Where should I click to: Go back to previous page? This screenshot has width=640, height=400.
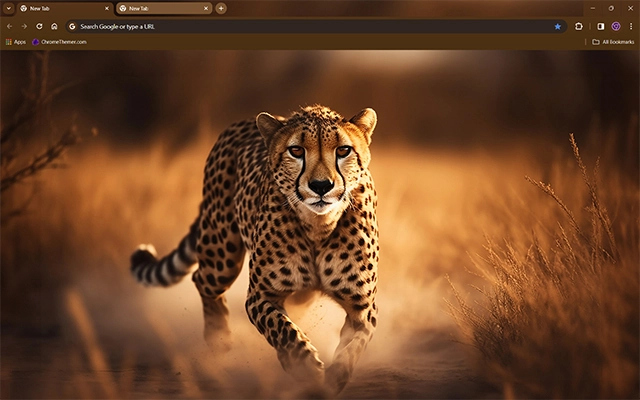[9, 27]
